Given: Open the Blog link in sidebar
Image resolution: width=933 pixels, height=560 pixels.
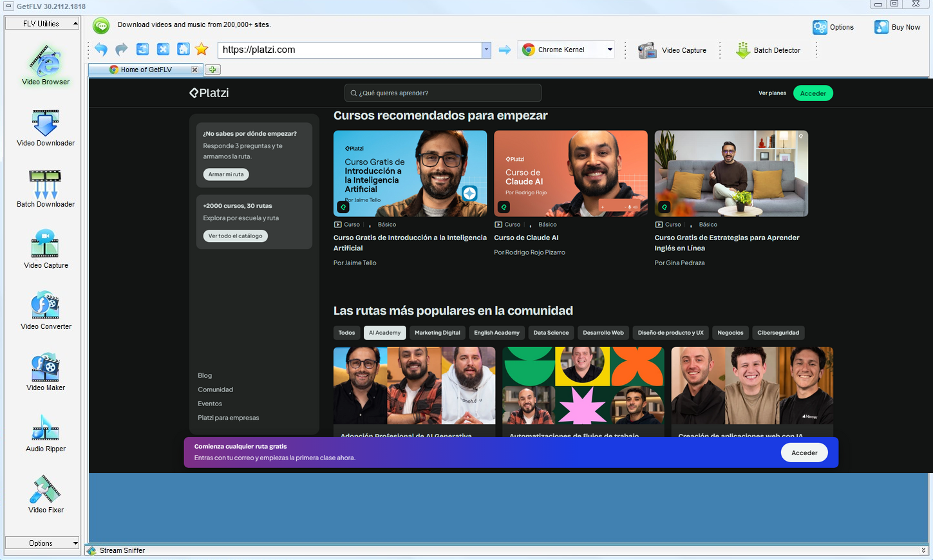Looking at the screenshot, I should coord(205,375).
